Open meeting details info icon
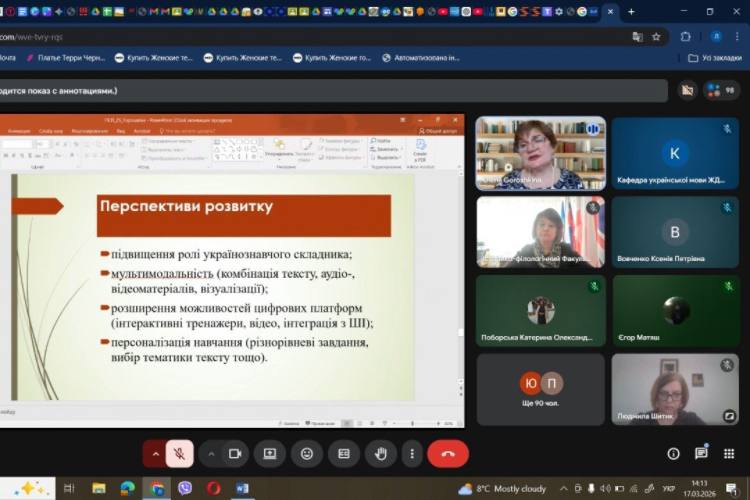The image size is (750, 500). point(672,453)
